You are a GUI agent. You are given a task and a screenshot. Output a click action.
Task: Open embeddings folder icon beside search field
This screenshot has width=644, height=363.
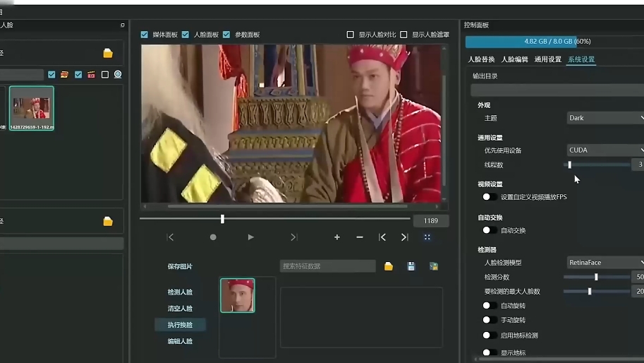click(x=389, y=266)
